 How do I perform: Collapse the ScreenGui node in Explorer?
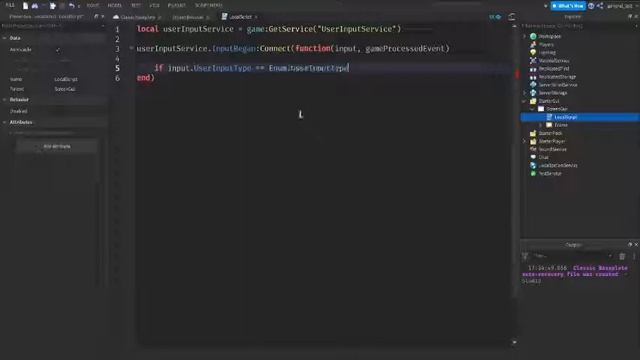pyautogui.click(x=533, y=109)
